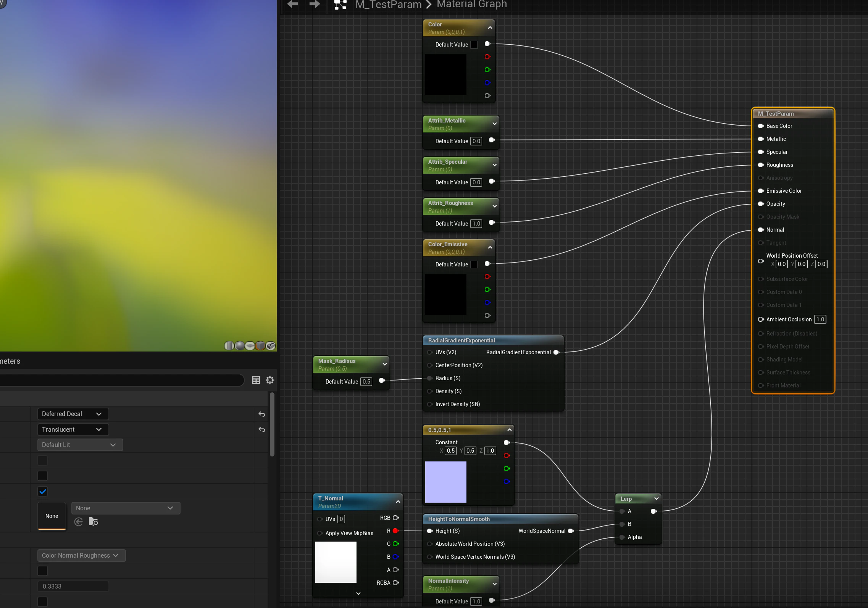The height and width of the screenshot is (608, 868).
Task: Toggle checkbox below the 0.3333 field
Action: 43,602
